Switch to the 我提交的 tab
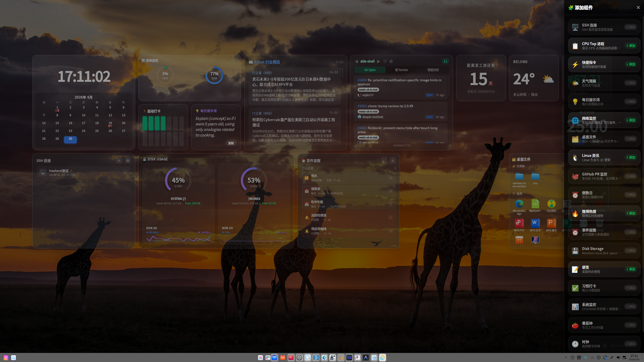Screen dimensions: 644x362 (433, 70)
